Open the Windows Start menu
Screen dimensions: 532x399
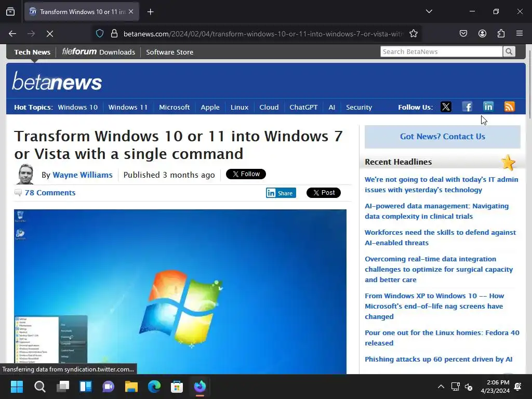[17, 387]
